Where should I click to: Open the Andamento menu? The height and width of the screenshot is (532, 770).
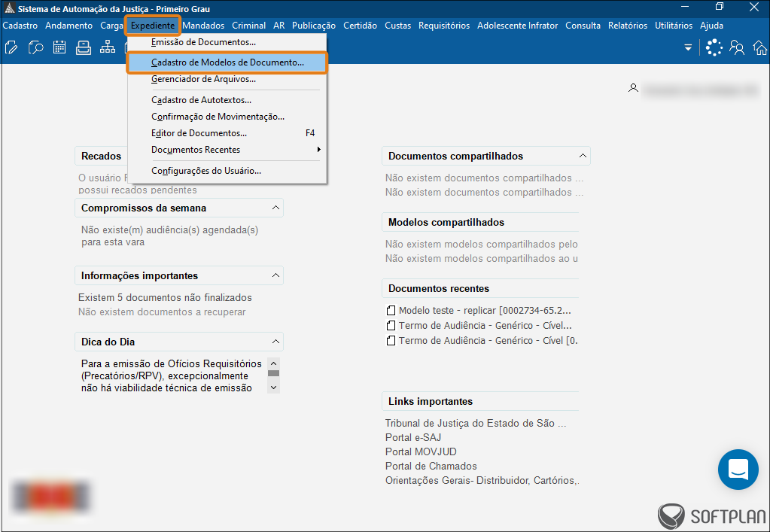[68, 26]
